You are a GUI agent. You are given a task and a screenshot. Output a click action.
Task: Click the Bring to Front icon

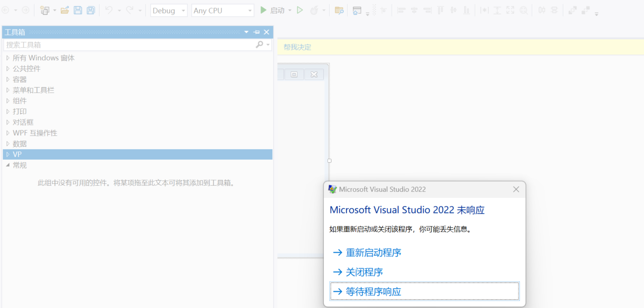tap(572, 10)
